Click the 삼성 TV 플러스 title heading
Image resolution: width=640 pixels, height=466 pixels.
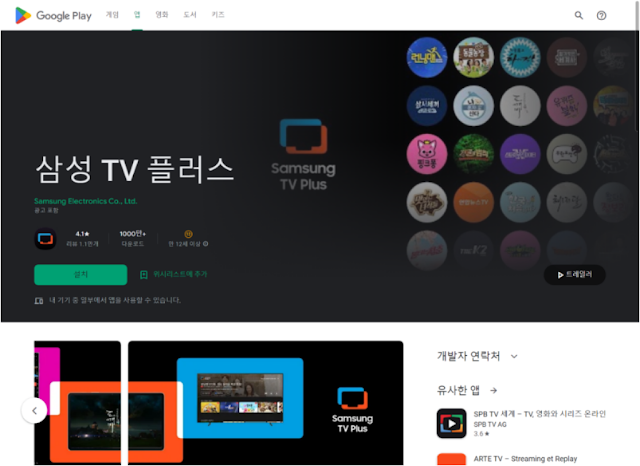click(135, 169)
